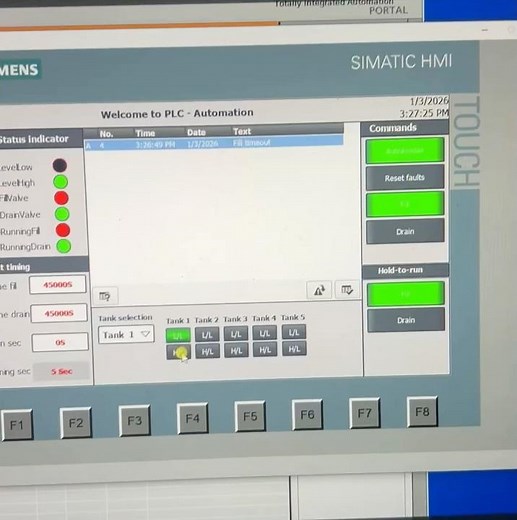The width and height of the screenshot is (517, 520).
Task: Click the 'Commands' panel heading
Action: 393,128
